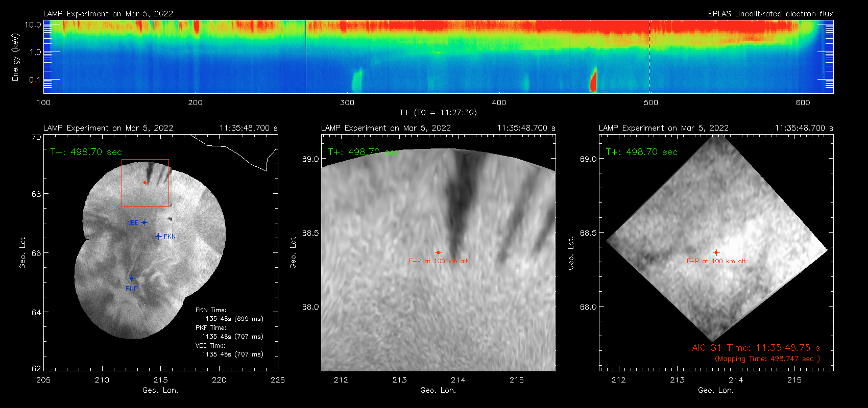Click the red zoom-region box on the all-sky map

click(x=145, y=183)
